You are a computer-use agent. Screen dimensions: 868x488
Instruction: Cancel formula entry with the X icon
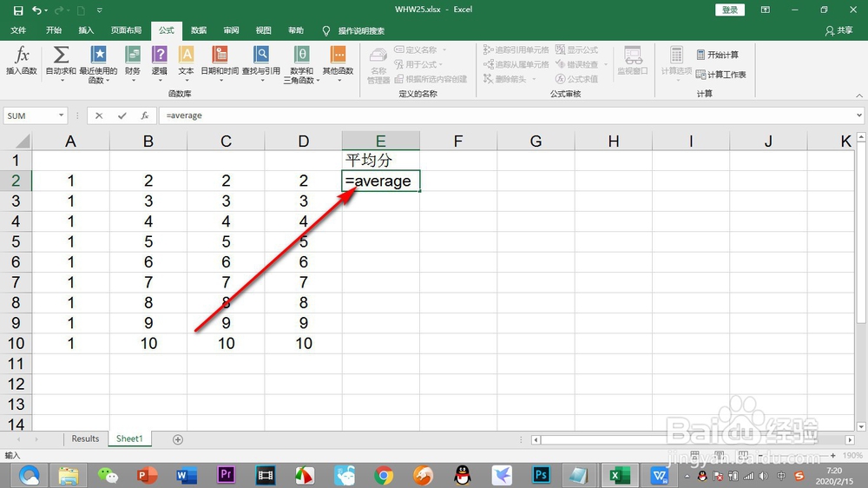[x=99, y=115]
